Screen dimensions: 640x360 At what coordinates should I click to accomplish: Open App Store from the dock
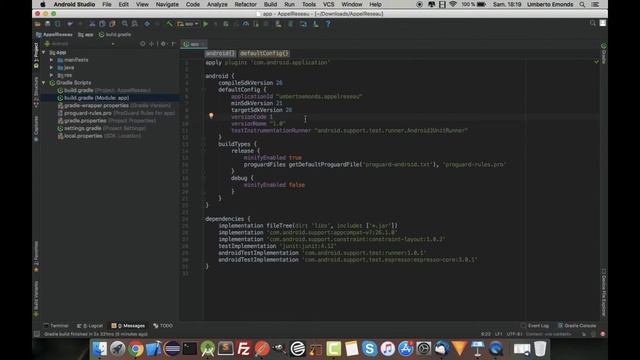click(x=405, y=349)
